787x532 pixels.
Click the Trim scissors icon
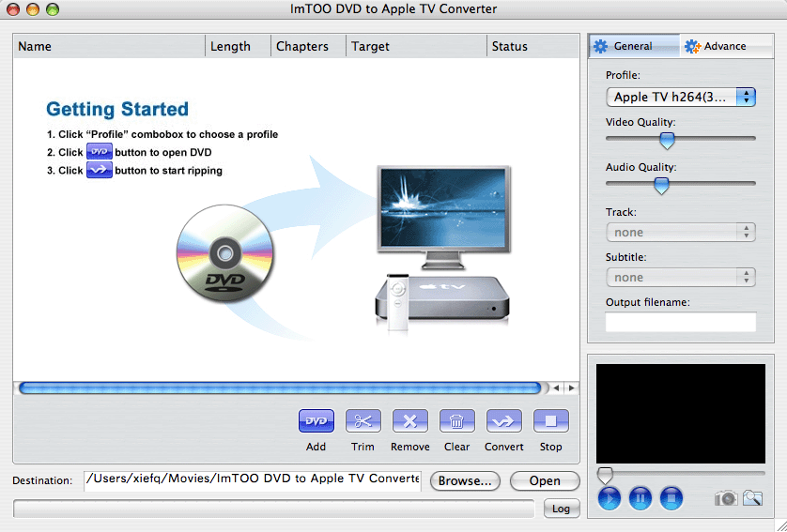(x=363, y=421)
